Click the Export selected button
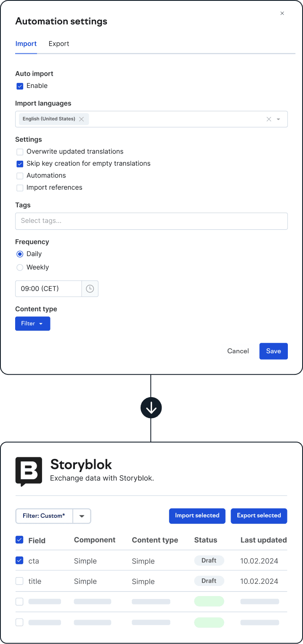 [259, 516]
